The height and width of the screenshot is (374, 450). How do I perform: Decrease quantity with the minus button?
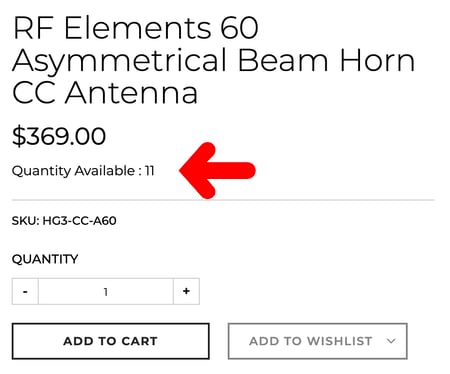pos(25,291)
